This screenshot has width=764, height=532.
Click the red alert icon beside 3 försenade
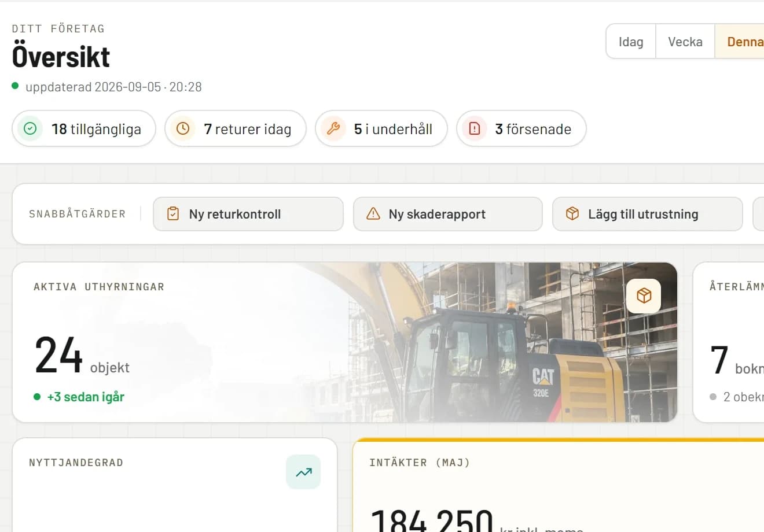coord(475,128)
